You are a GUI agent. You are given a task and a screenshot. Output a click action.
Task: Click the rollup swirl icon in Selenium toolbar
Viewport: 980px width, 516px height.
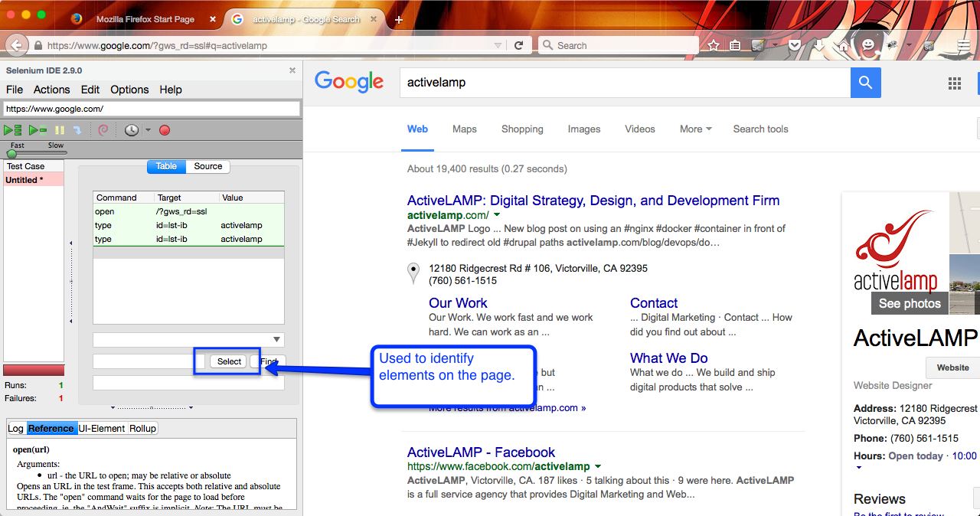click(103, 130)
